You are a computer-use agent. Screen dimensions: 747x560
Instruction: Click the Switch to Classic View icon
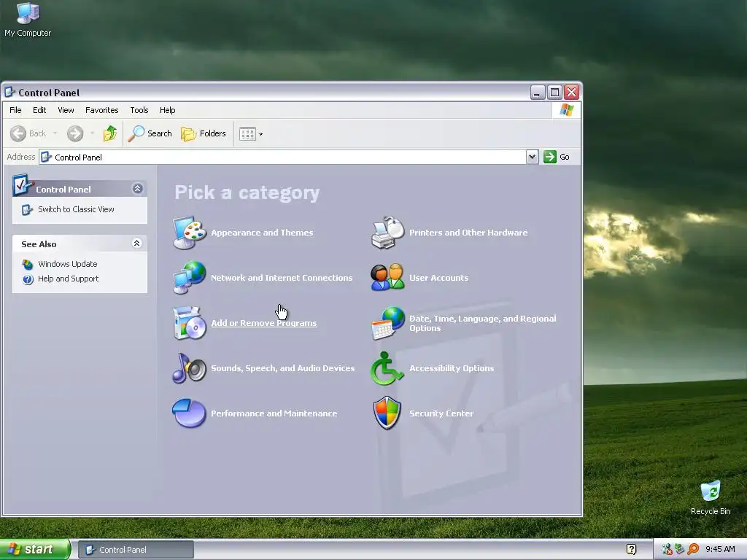[x=27, y=209]
